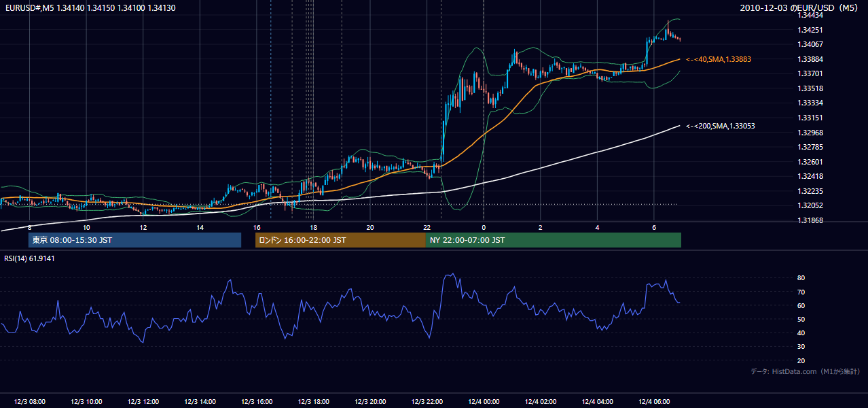Click the 12/3 16:00 date label
This screenshot has height=408, width=868.
pyautogui.click(x=257, y=402)
